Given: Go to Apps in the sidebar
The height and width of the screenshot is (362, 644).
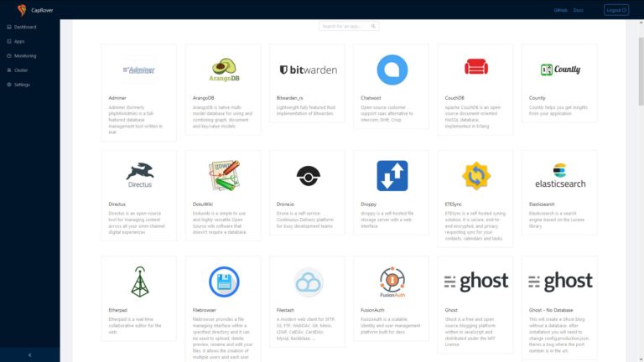Looking at the screenshot, I should pos(20,41).
